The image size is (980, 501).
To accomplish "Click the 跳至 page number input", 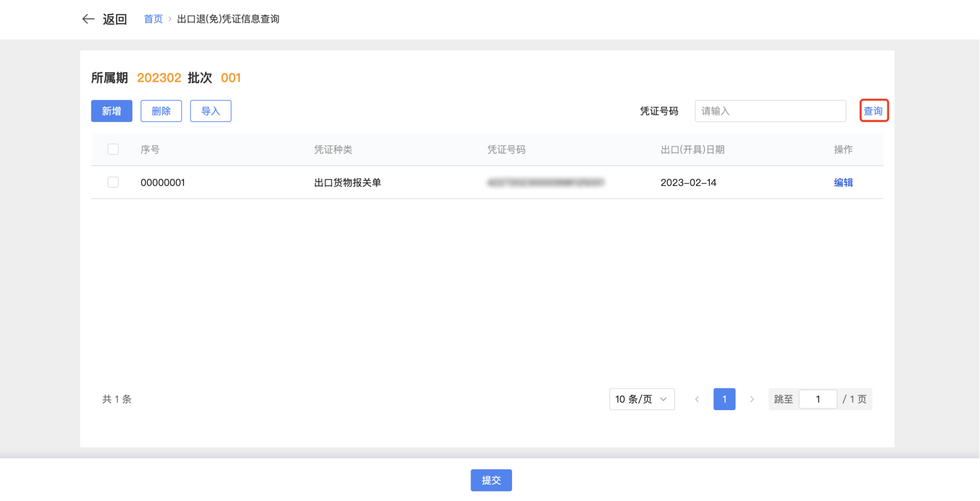I will (x=818, y=399).
